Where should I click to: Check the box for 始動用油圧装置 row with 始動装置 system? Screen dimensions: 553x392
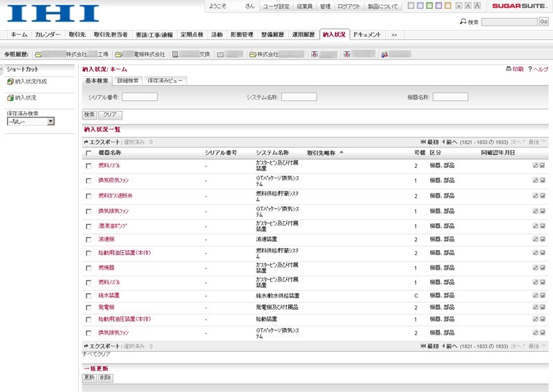(x=88, y=319)
